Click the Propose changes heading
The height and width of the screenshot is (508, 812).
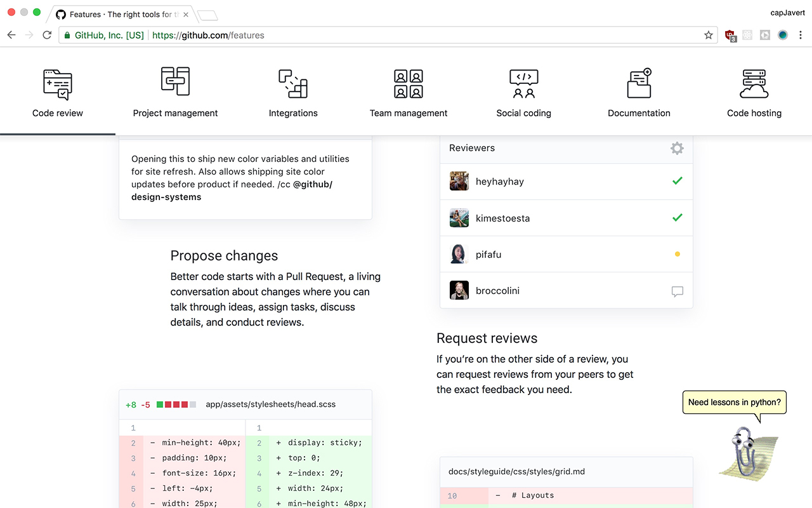(224, 255)
